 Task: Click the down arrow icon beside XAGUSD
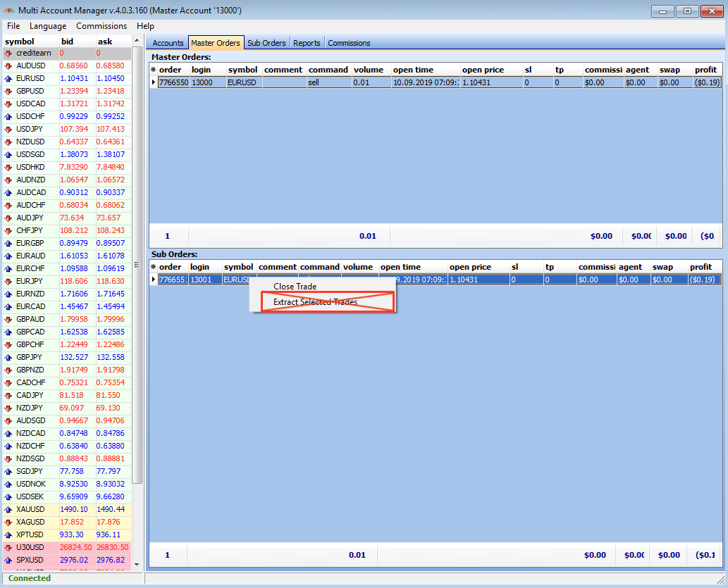point(8,522)
